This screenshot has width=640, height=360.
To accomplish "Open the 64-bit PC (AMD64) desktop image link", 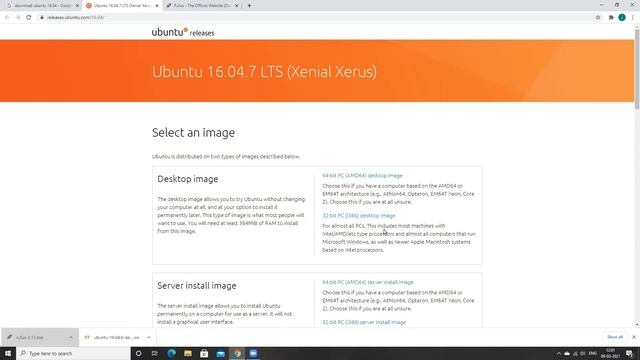I will [362, 176].
